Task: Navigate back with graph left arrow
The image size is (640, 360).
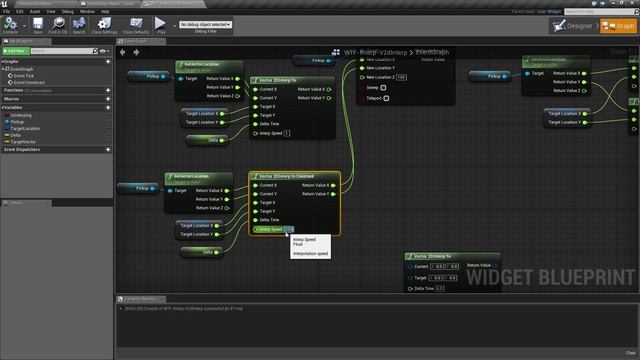Action: tap(122, 52)
